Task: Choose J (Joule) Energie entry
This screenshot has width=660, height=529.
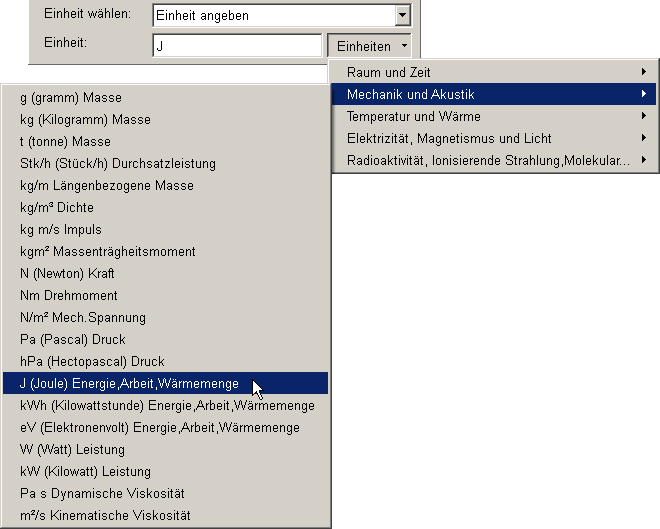Action: pos(165,383)
